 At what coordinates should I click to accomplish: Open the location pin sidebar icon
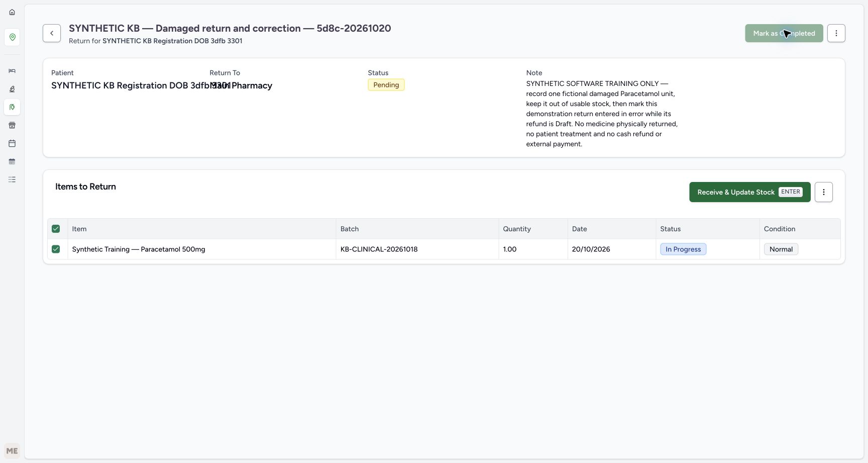[x=12, y=37]
